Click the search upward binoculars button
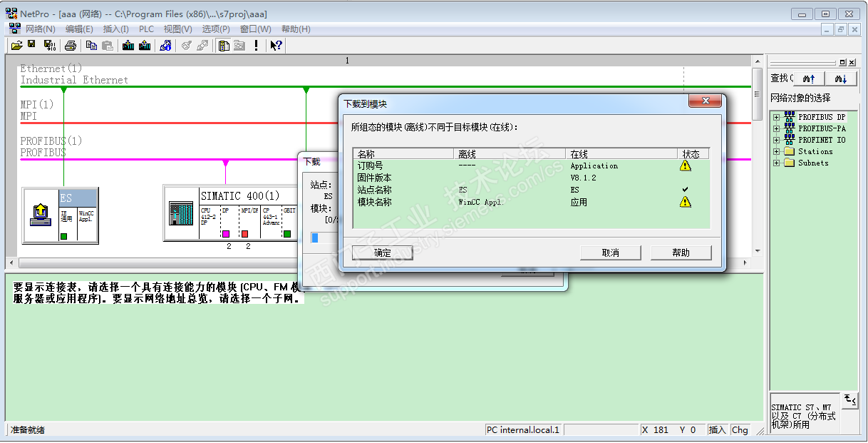868x443 pixels. (x=809, y=78)
